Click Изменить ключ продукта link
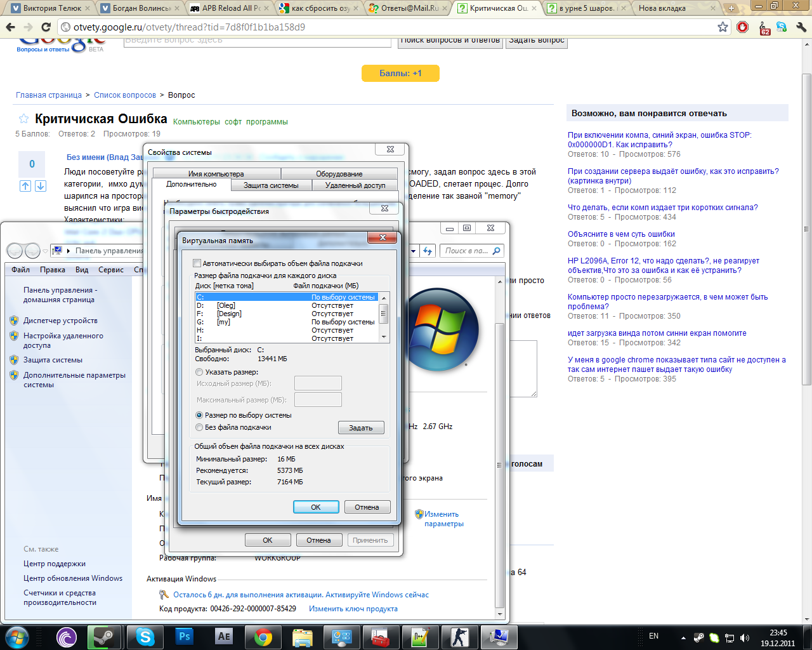Image resolution: width=812 pixels, height=650 pixels. 353,609
